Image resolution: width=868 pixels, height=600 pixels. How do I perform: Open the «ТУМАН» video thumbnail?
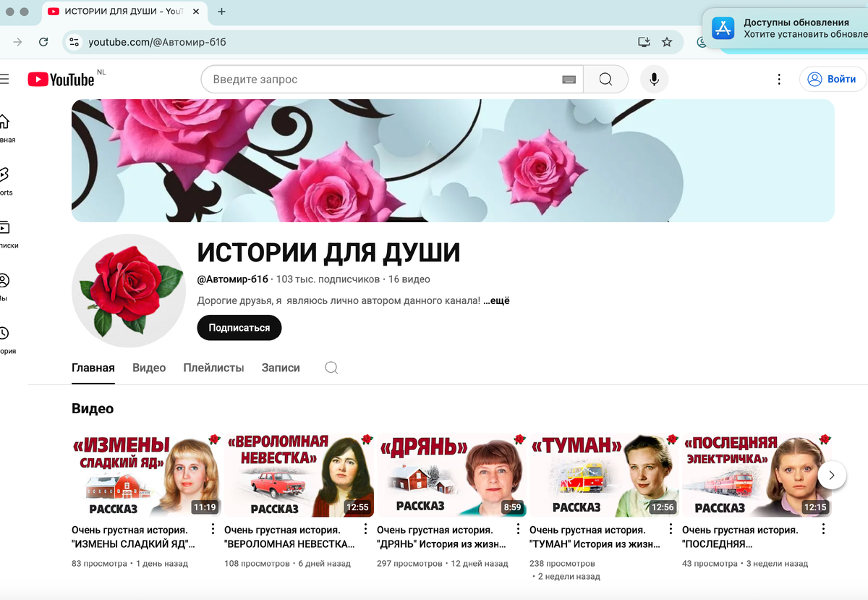pyautogui.click(x=605, y=475)
